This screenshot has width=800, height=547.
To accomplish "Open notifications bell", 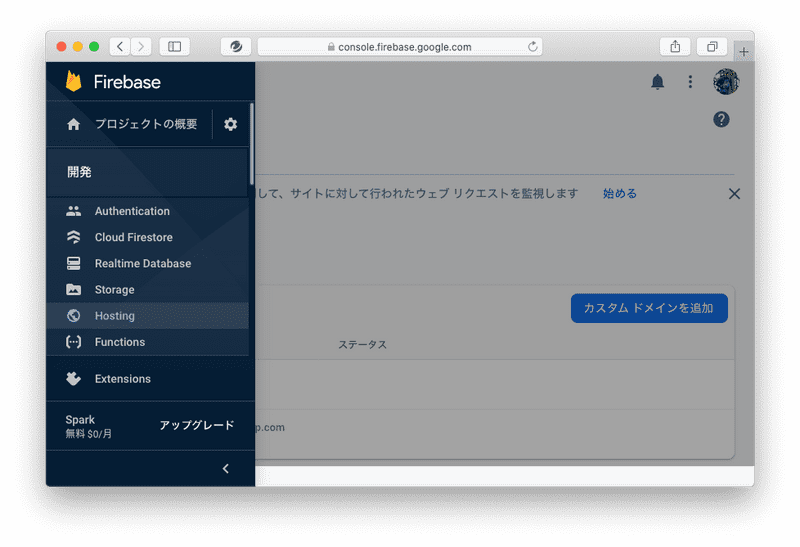I will tap(658, 82).
